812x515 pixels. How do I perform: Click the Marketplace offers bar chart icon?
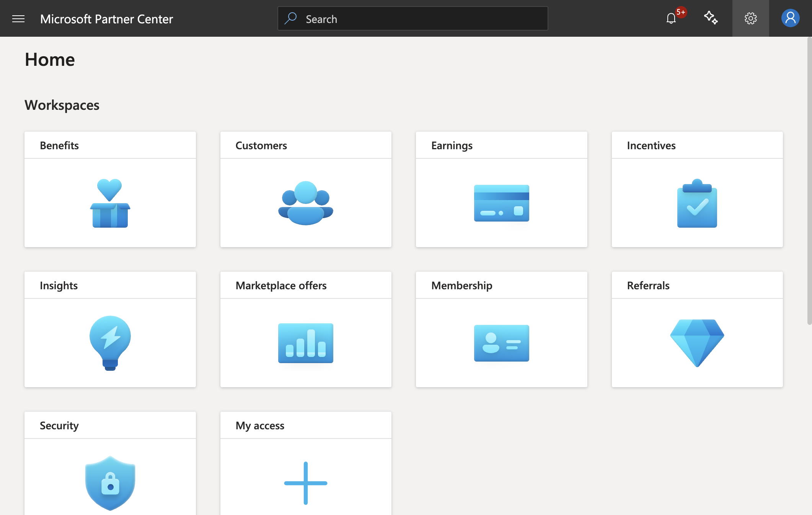[x=306, y=343]
